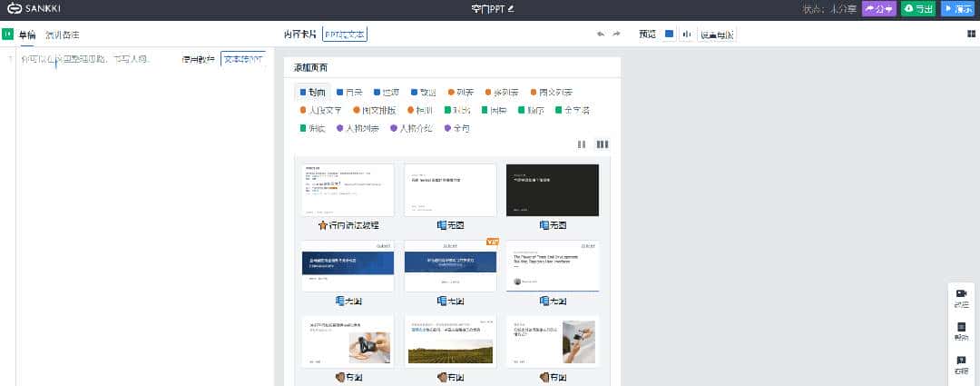The width and height of the screenshot is (980, 386).
Task: Choose the black dark-background template thumbnail
Action: (x=553, y=190)
